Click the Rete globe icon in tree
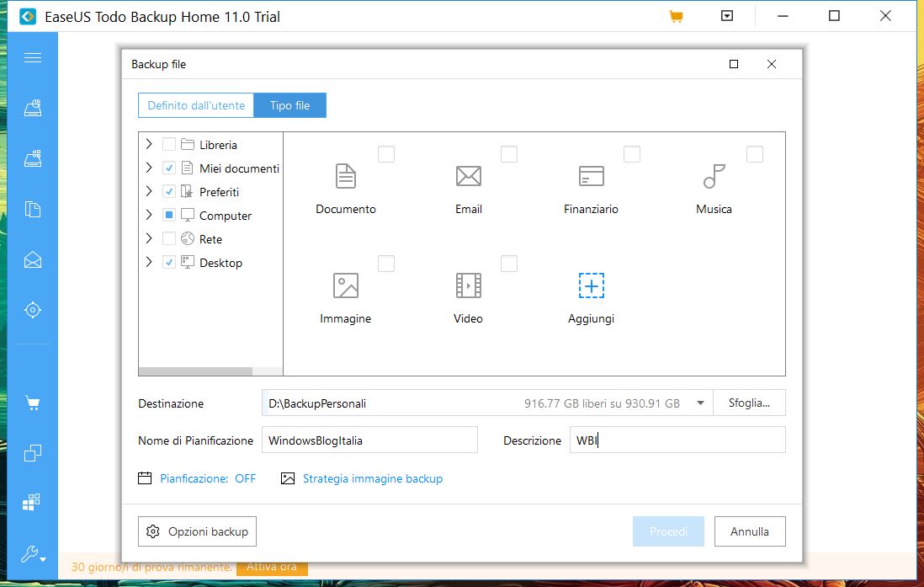Viewport: 924px width, 587px height. coord(188,238)
